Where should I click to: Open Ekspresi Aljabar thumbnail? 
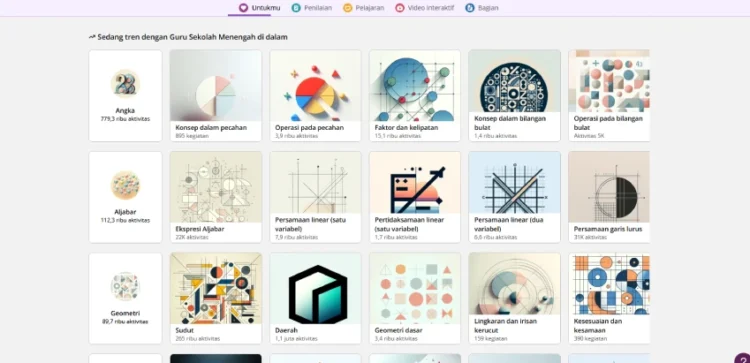(x=216, y=187)
